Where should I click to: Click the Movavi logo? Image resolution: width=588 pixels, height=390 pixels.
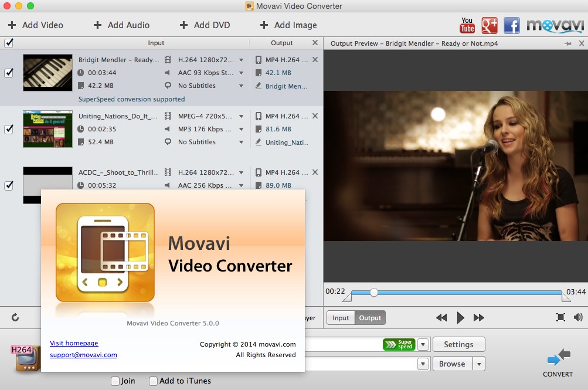(555, 25)
